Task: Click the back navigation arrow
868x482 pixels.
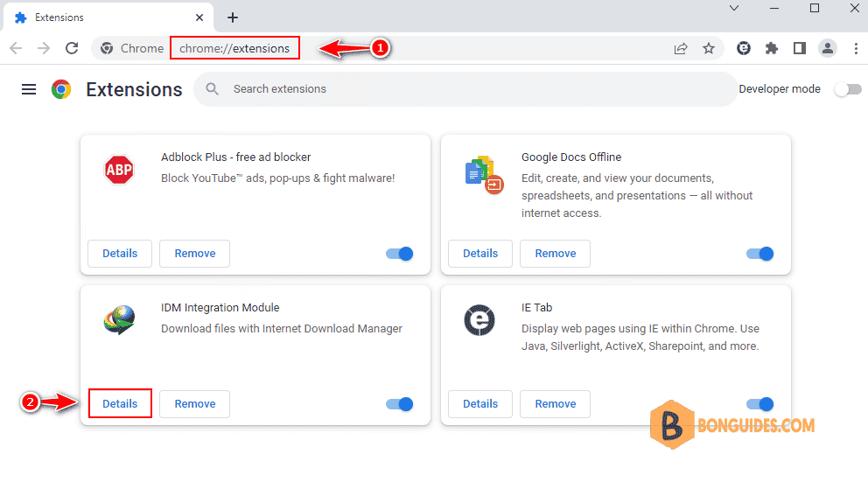Action: tap(16, 48)
